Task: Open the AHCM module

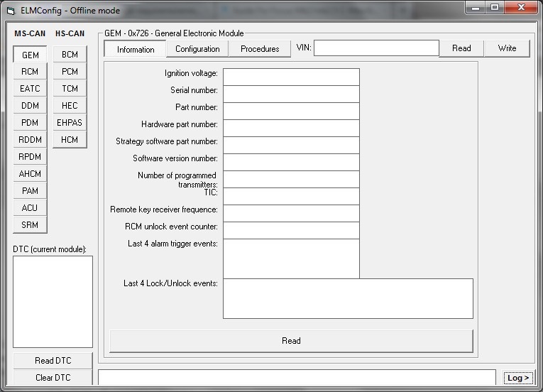Action: 30,173
